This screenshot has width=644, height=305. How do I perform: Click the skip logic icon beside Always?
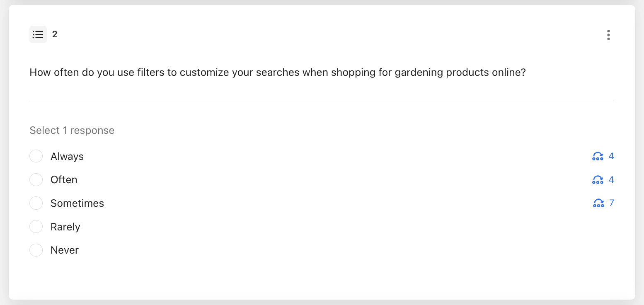pos(598,156)
